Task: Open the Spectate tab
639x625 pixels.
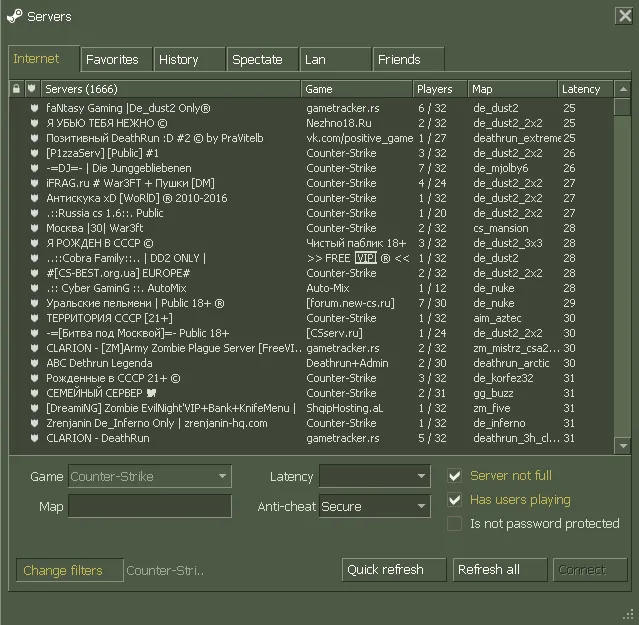Action: pyautogui.click(x=262, y=59)
